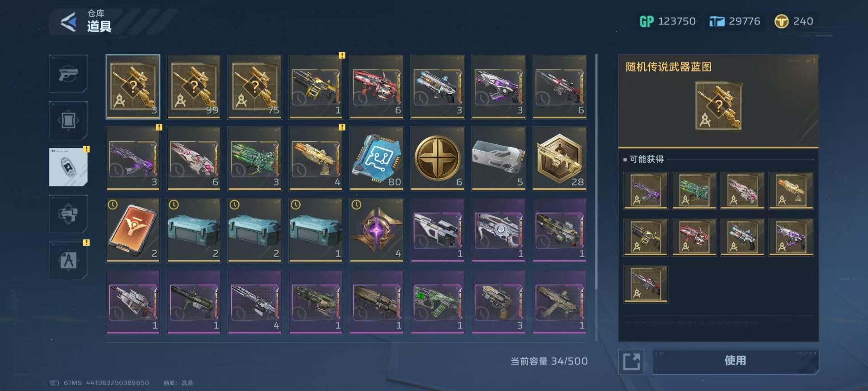Select the random blueprint with count 99
The width and height of the screenshot is (868, 391).
pyautogui.click(x=194, y=86)
